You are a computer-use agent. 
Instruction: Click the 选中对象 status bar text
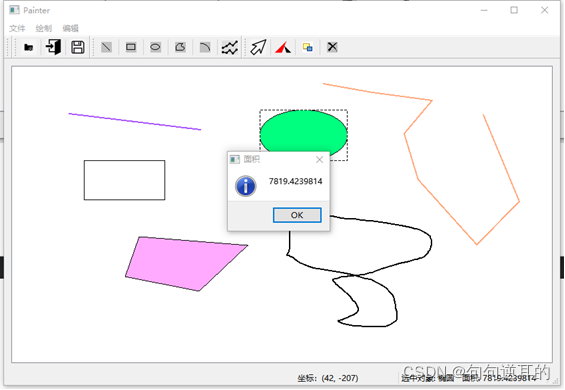point(469,378)
